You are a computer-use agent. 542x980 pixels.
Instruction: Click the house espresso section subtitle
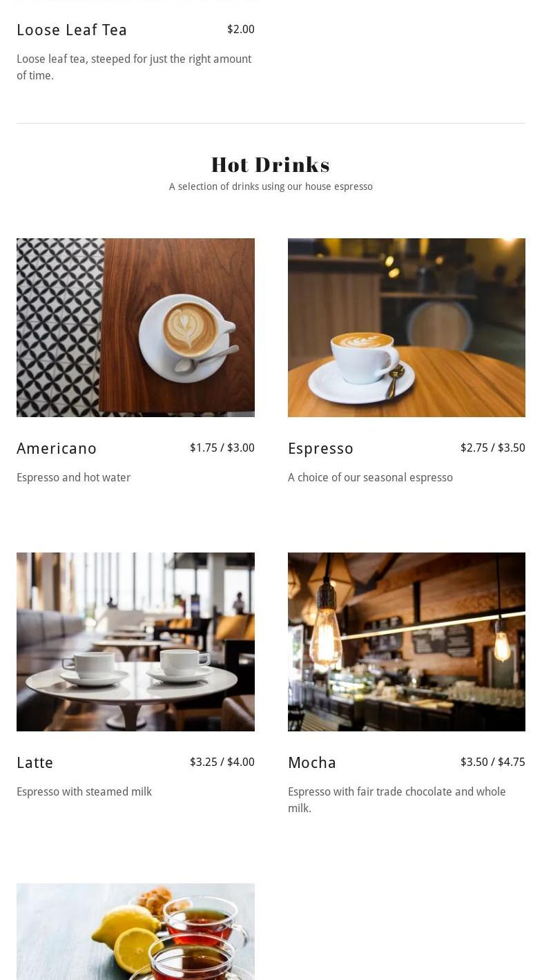click(271, 186)
